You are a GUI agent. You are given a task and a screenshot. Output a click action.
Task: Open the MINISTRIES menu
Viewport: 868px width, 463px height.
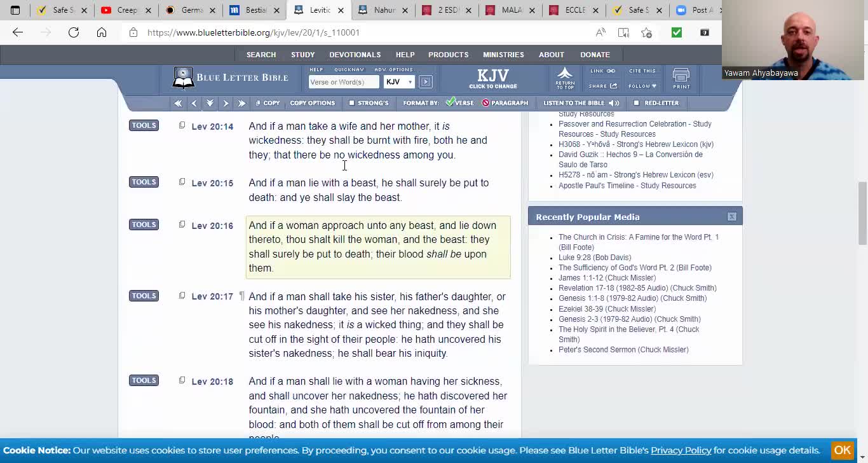[503, 55]
